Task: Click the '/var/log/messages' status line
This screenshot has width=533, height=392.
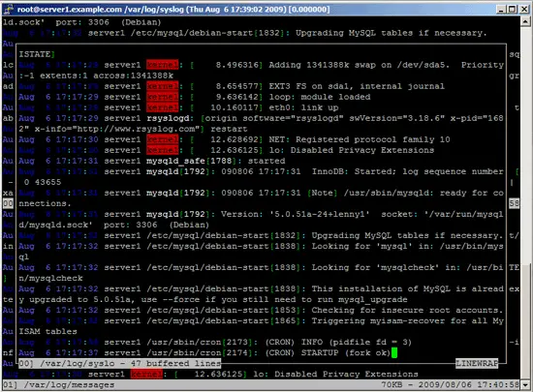Action: [58, 385]
